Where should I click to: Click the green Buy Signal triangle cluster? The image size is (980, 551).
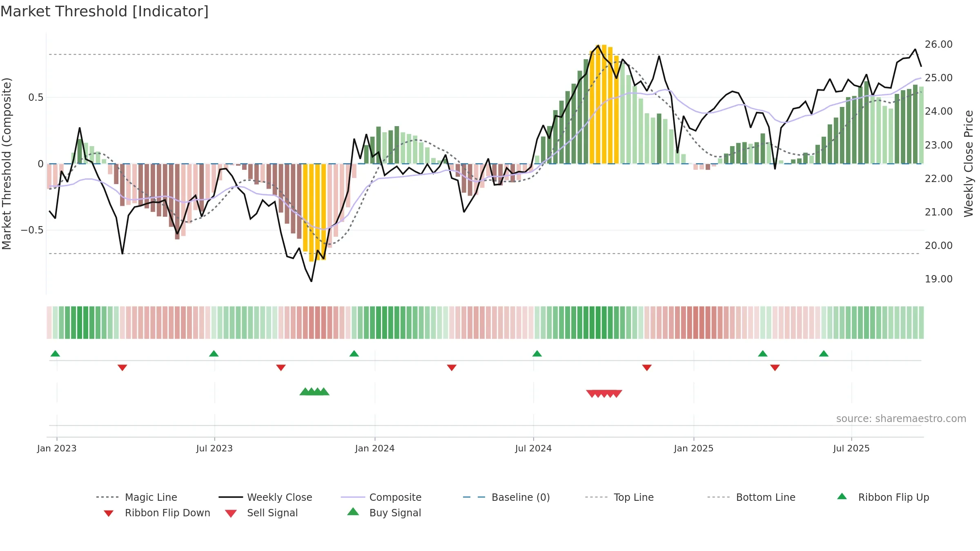pyautogui.click(x=314, y=391)
